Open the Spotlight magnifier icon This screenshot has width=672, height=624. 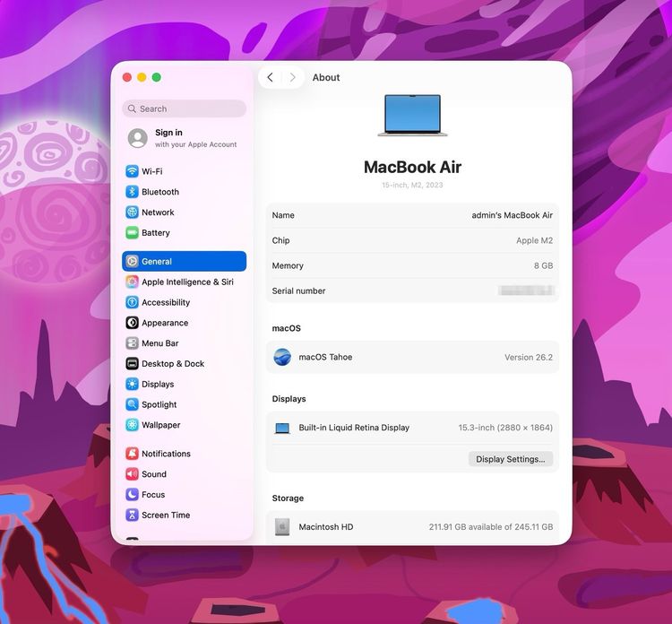click(x=132, y=404)
